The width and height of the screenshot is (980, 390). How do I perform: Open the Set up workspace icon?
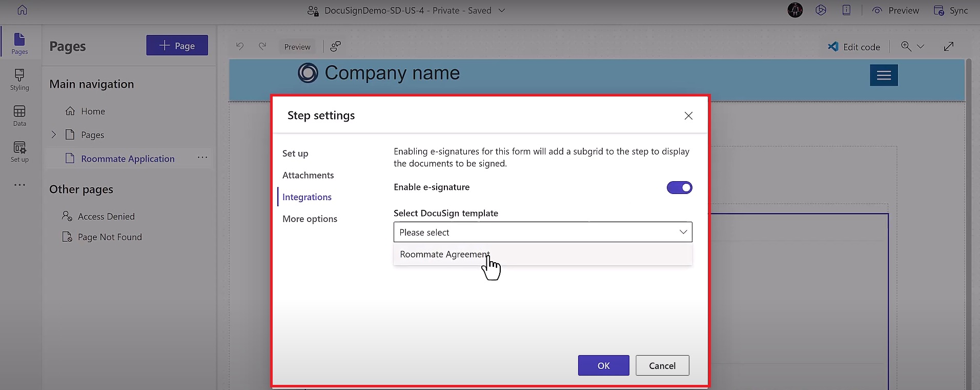coord(19,151)
